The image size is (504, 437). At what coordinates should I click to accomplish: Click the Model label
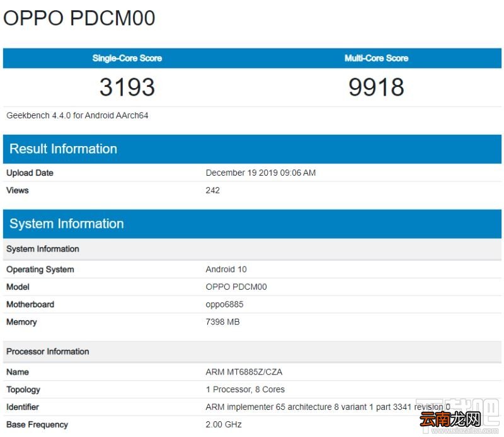(x=18, y=287)
